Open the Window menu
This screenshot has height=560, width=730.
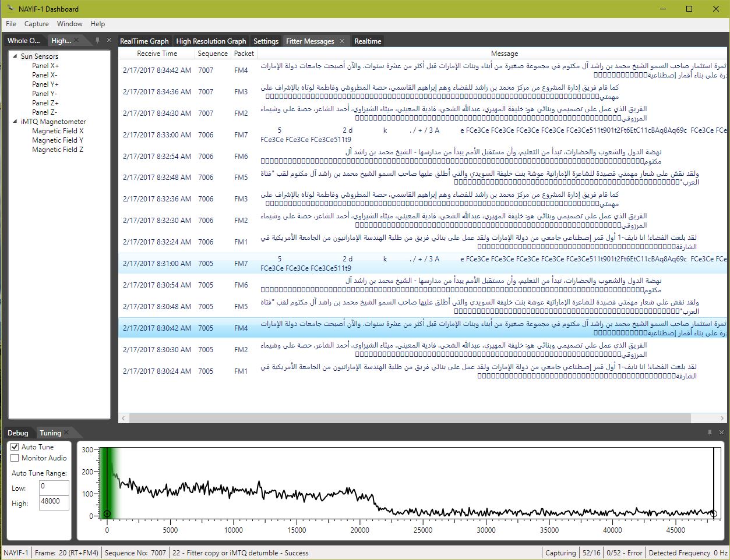(69, 24)
